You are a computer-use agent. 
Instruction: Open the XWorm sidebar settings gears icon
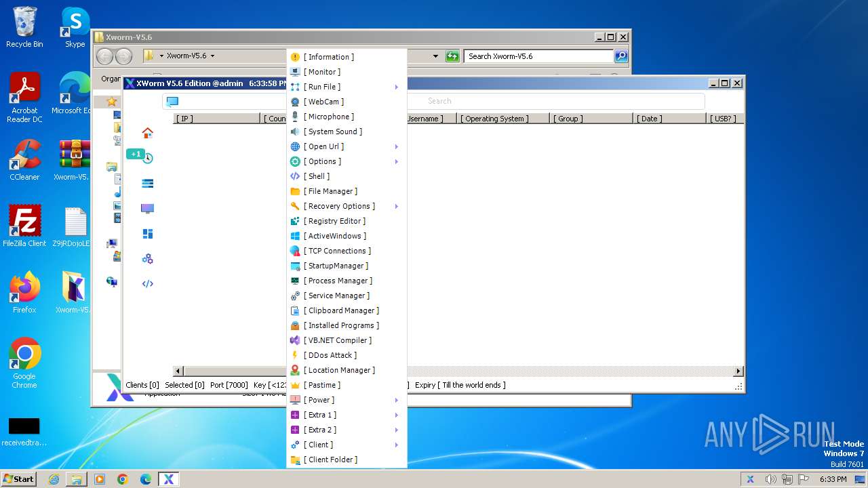(147, 259)
